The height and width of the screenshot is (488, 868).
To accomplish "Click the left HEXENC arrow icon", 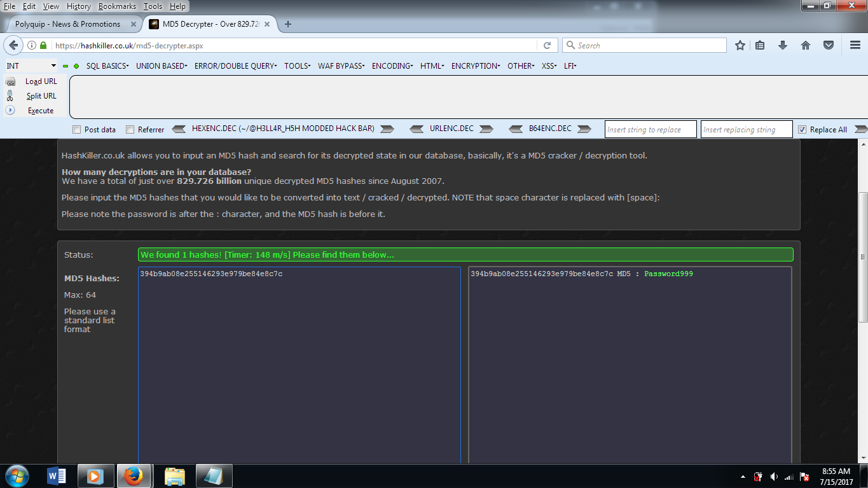I will tap(179, 129).
